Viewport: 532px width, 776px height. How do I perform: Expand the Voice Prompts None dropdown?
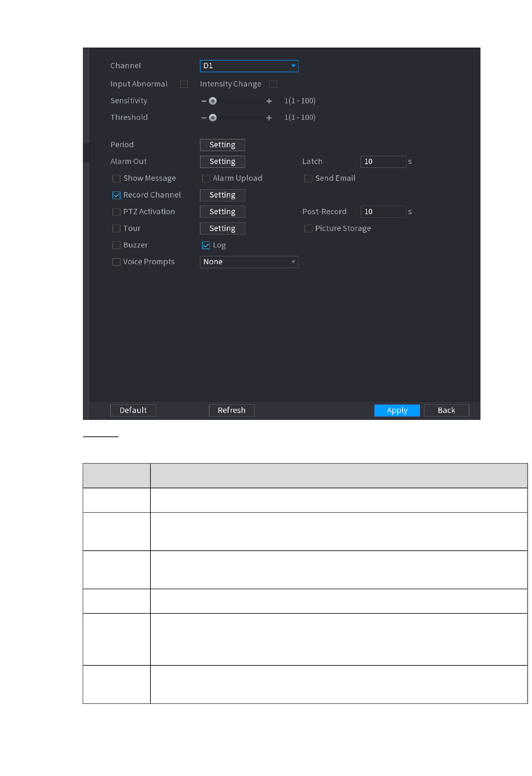(x=249, y=262)
